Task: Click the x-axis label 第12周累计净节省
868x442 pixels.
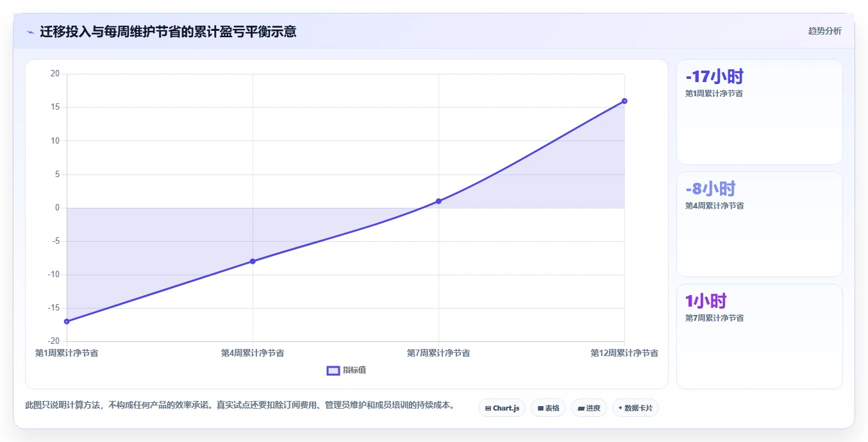Action: 624,353
